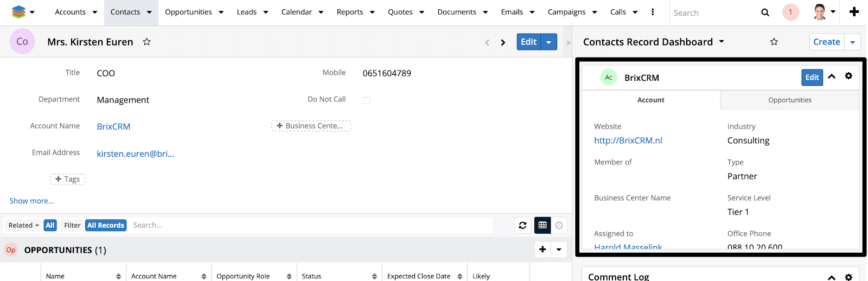Viewport: 868px width, 281px height.
Task: Open the Emails module
Action: point(512,12)
